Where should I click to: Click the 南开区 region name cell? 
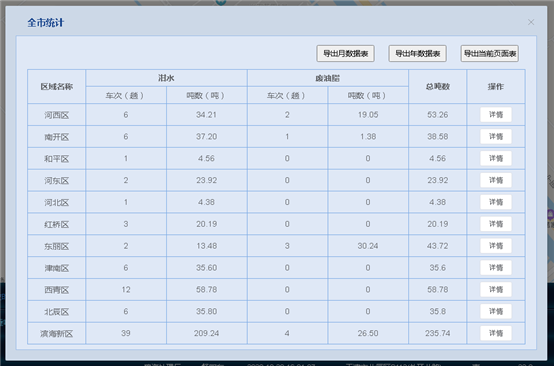(57, 137)
